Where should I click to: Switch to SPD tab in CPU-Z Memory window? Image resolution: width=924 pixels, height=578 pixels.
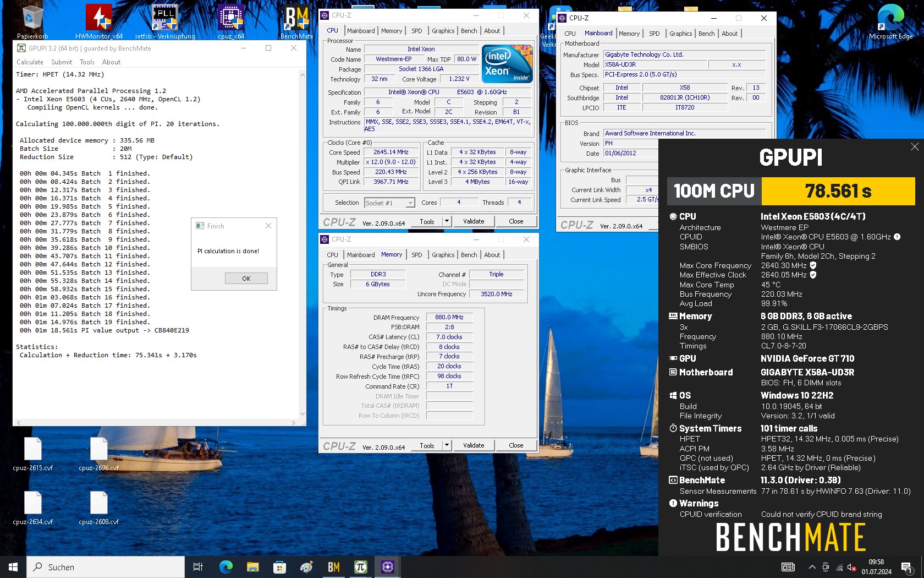pyautogui.click(x=417, y=255)
